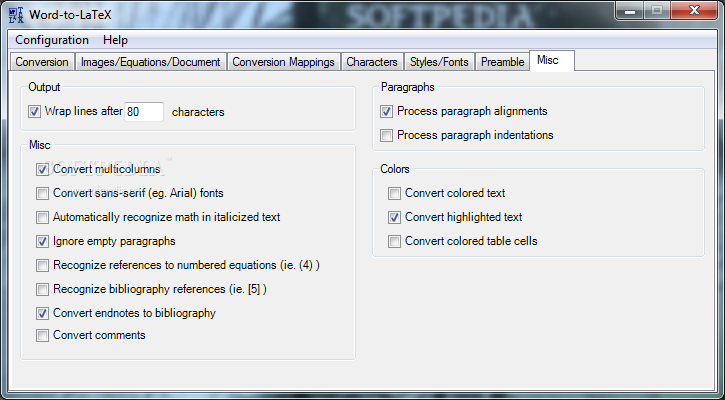The height and width of the screenshot is (400, 725).
Task: Go to the Styles/Fonts tab
Action: 439,62
